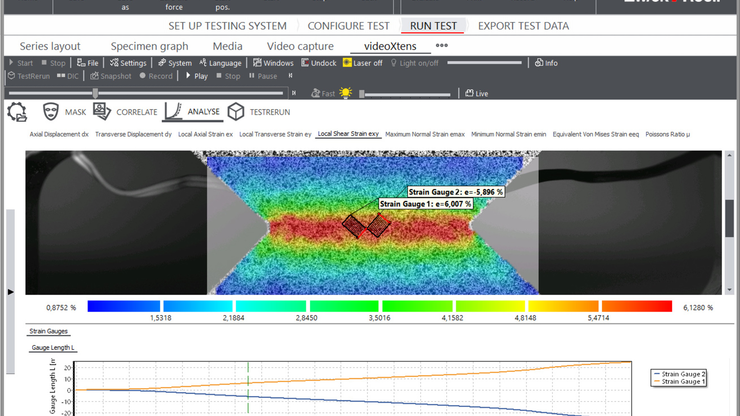Open the three-dots overflow tab menu

click(441, 45)
